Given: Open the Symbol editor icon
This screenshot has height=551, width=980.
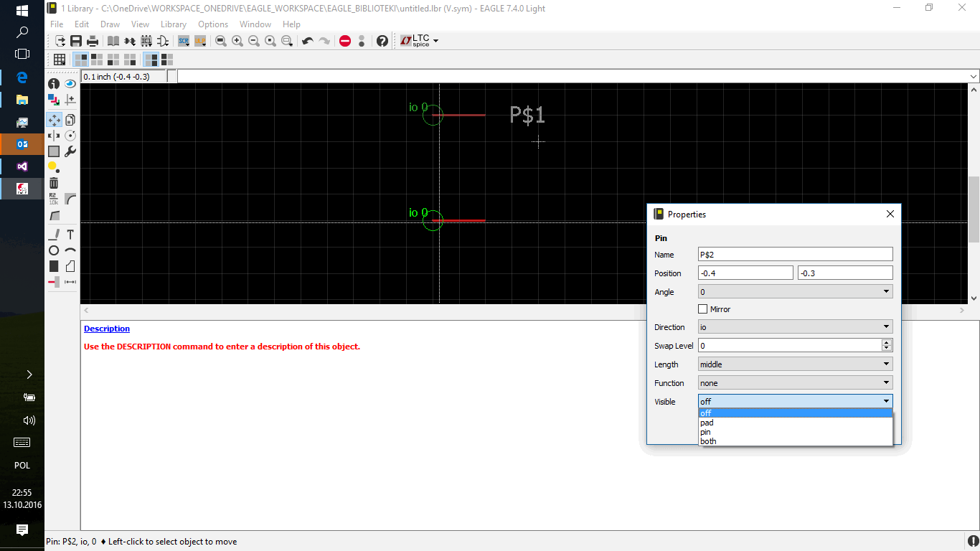Looking at the screenshot, I should click(x=162, y=41).
